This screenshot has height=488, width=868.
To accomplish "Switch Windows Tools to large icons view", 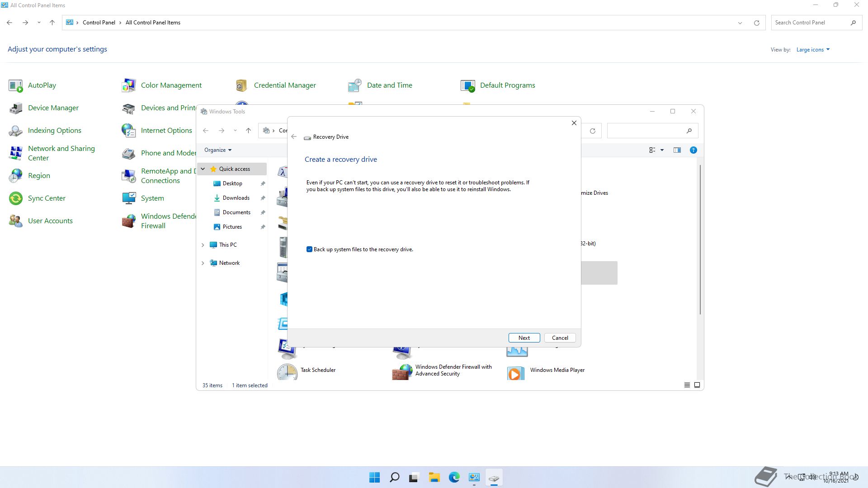I will pos(697,385).
